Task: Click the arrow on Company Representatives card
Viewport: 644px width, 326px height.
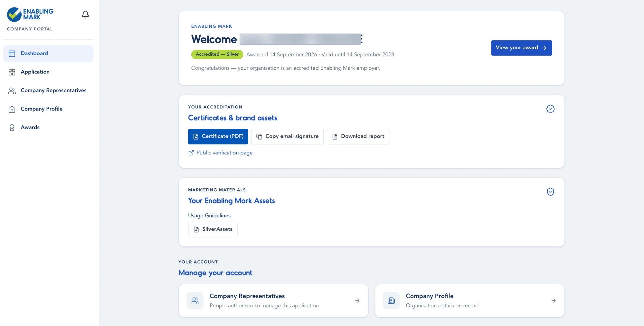Action: 357,301
